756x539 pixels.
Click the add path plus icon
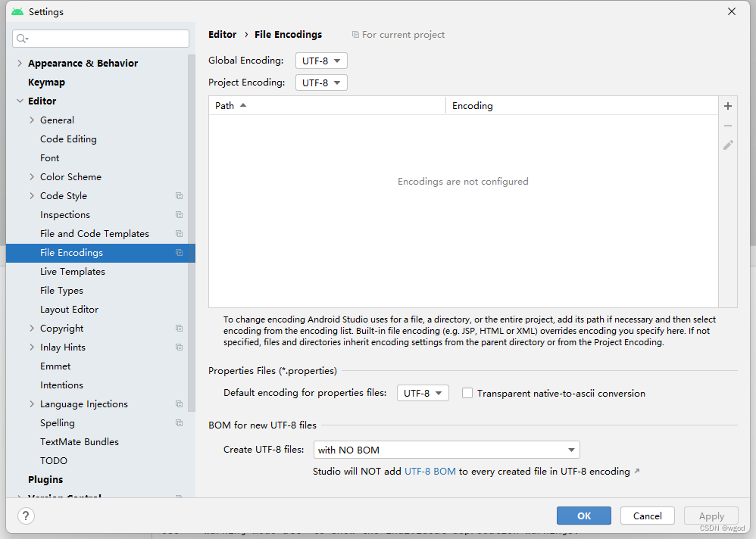point(727,106)
